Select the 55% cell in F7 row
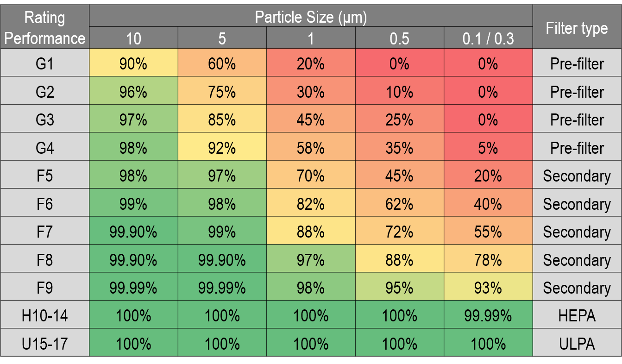The image size is (622, 364). tap(488, 232)
